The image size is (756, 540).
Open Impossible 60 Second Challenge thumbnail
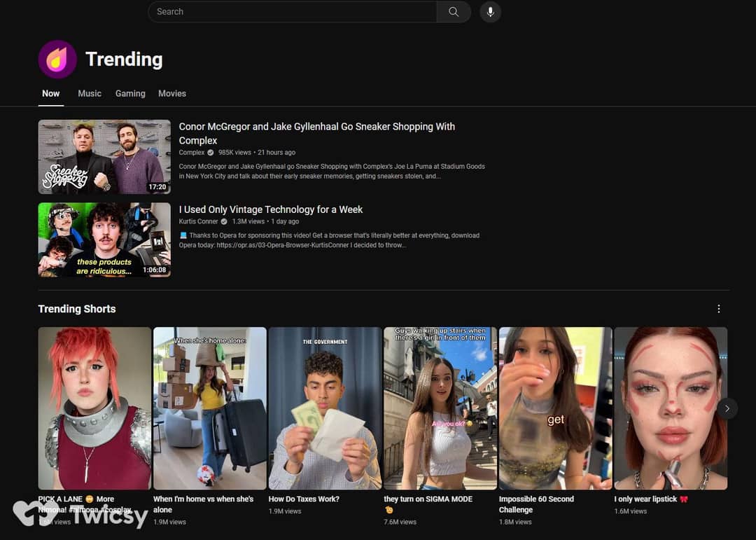pyautogui.click(x=555, y=408)
